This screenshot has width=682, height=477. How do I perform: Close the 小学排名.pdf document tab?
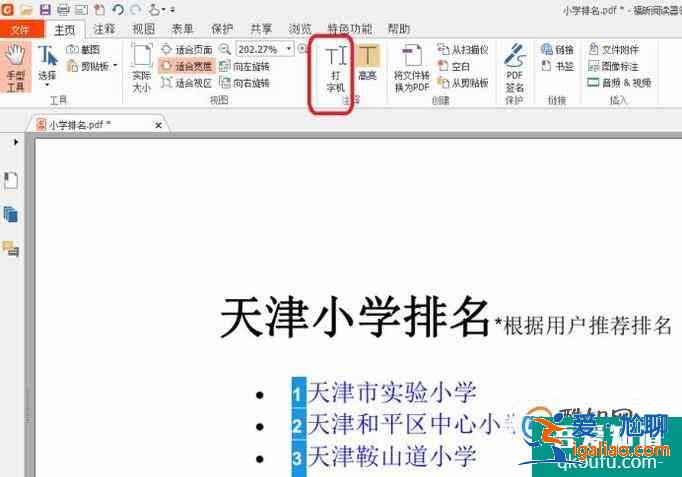coord(158,125)
